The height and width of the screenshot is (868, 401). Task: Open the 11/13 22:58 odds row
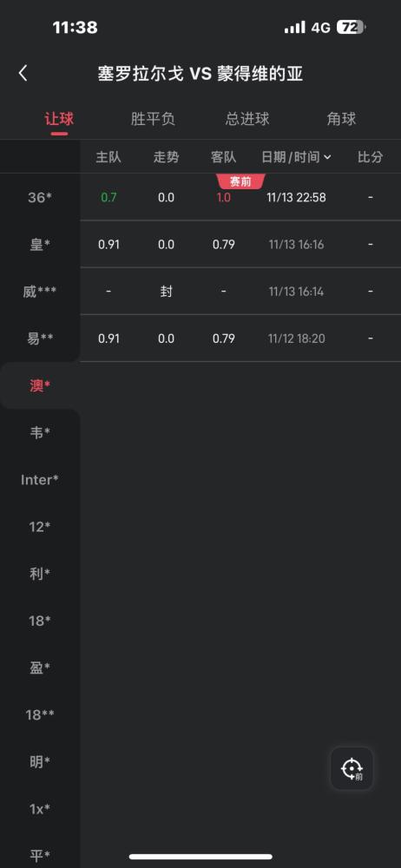tap(240, 198)
